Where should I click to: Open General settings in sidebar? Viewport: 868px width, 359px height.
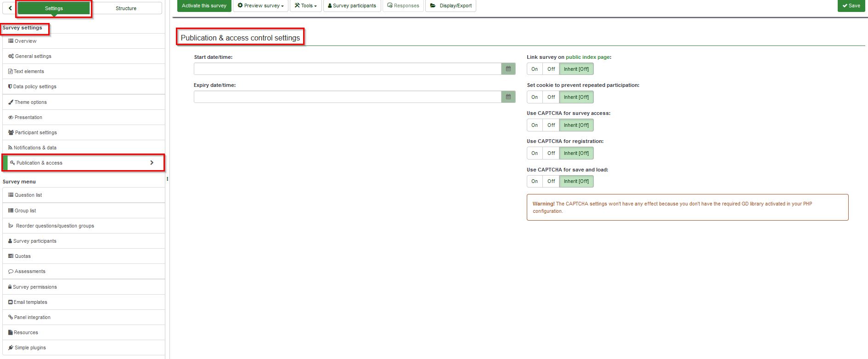coord(84,56)
